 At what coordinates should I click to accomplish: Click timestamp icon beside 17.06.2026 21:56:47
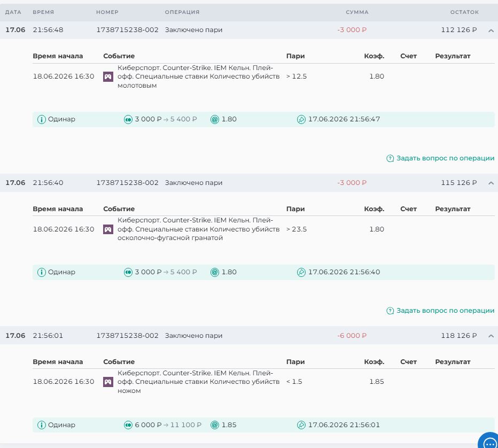tap(301, 119)
